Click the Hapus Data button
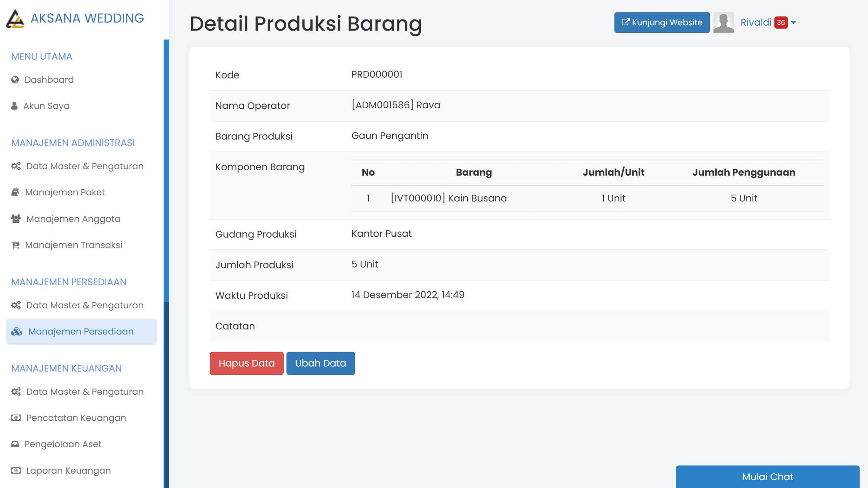Viewport: 868px width, 488px height. click(246, 363)
